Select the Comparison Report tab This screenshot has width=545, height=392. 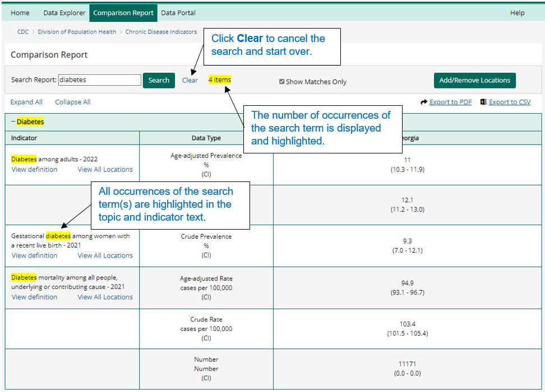pyautogui.click(x=123, y=12)
